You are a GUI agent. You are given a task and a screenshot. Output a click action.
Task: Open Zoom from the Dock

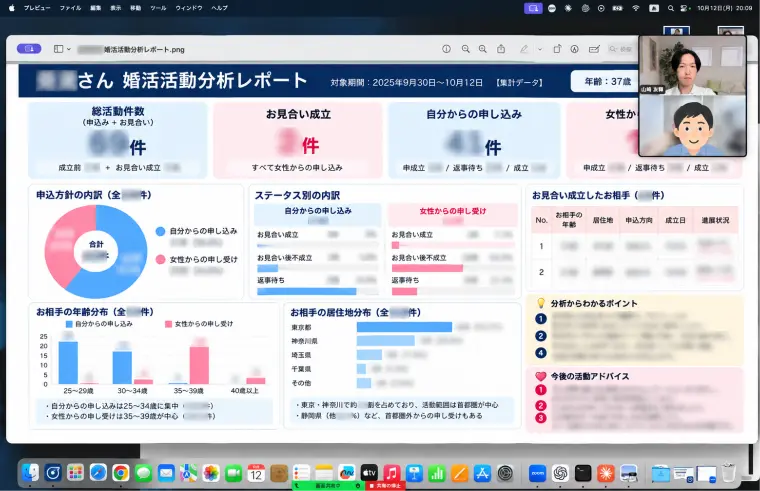[x=537, y=473]
